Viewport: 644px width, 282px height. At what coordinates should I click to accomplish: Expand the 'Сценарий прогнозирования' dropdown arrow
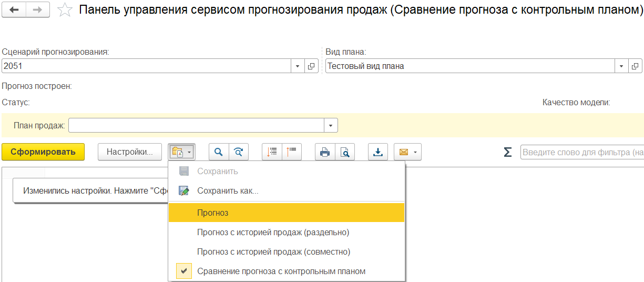(x=297, y=66)
